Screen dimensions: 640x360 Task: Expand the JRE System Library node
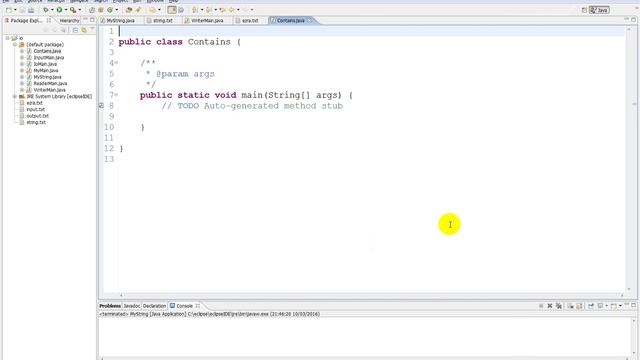point(15,96)
